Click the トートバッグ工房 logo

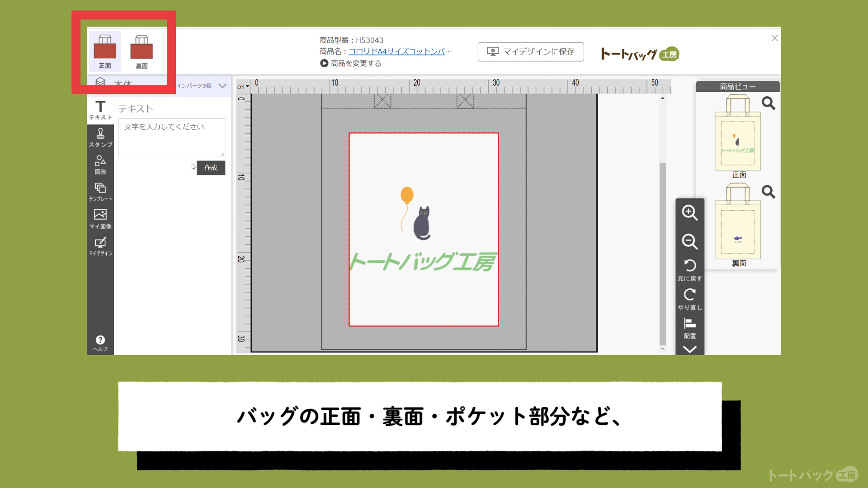(x=640, y=54)
